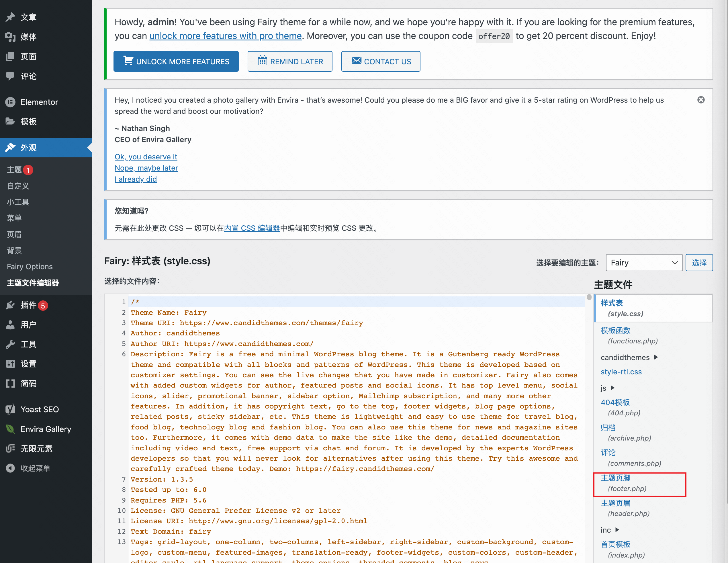Follow the unlock more features with pro theme link
This screenshot has height=563, width=728.
[225, 36]
